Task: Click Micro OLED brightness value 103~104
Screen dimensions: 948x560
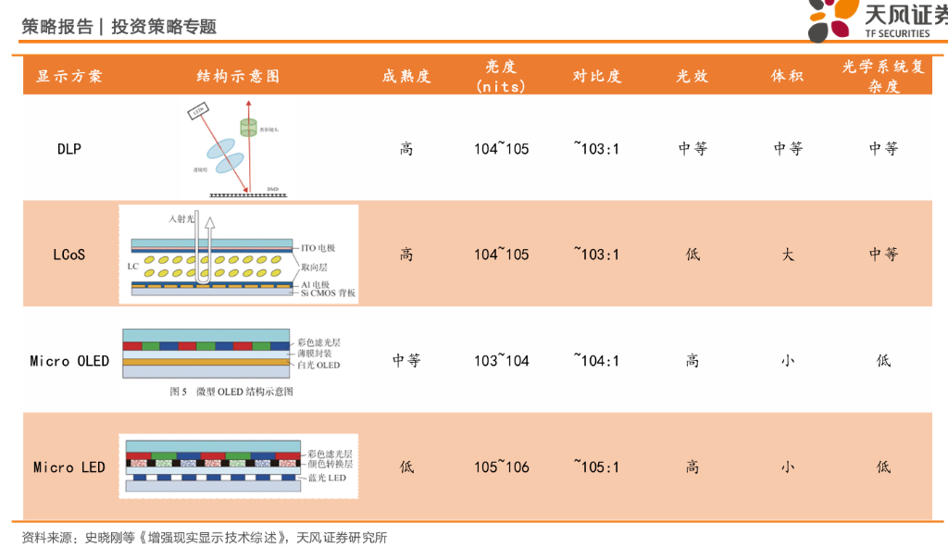Action: (501, 361)
